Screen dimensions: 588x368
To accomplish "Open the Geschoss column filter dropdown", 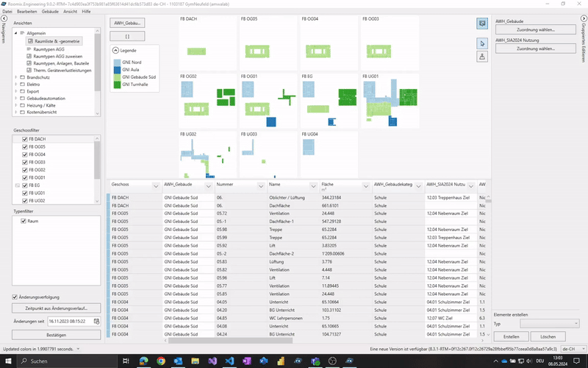I will 155,185.
